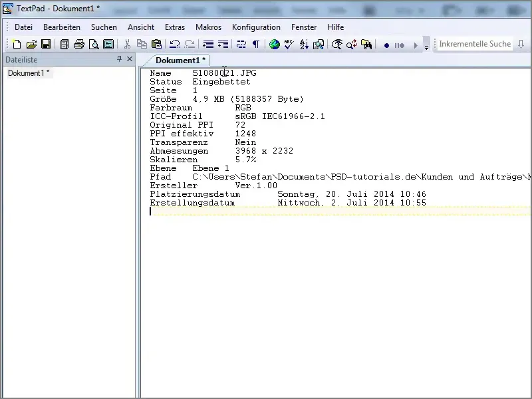Open the Ansicht menu
Screen dimensions: 532x399
click(141, 27)
